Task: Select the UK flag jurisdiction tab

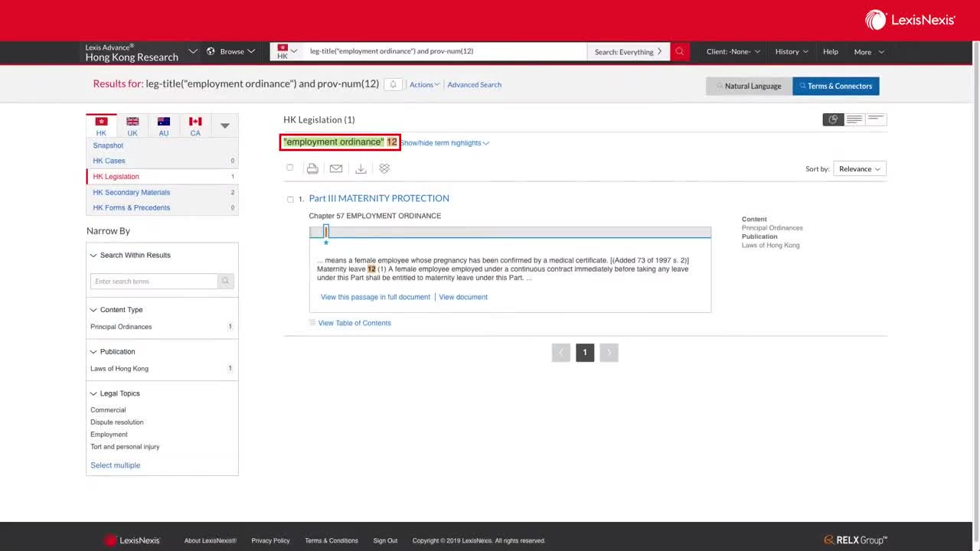Action: [x=132, y=126]
